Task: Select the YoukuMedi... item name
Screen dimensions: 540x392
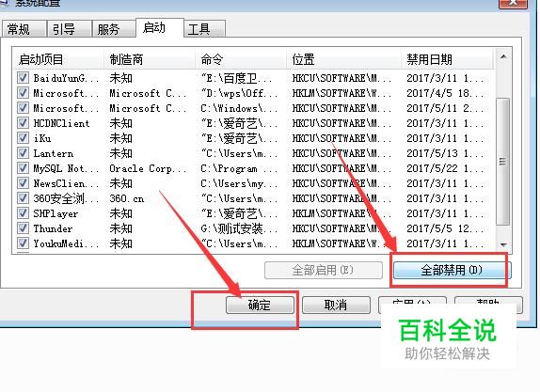Action: tap(66, 243)
